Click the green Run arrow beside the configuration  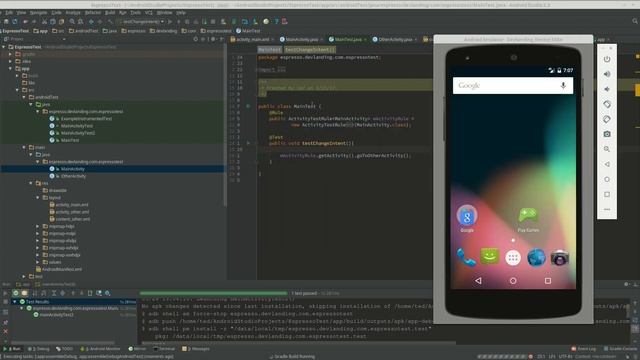point(170,21)
